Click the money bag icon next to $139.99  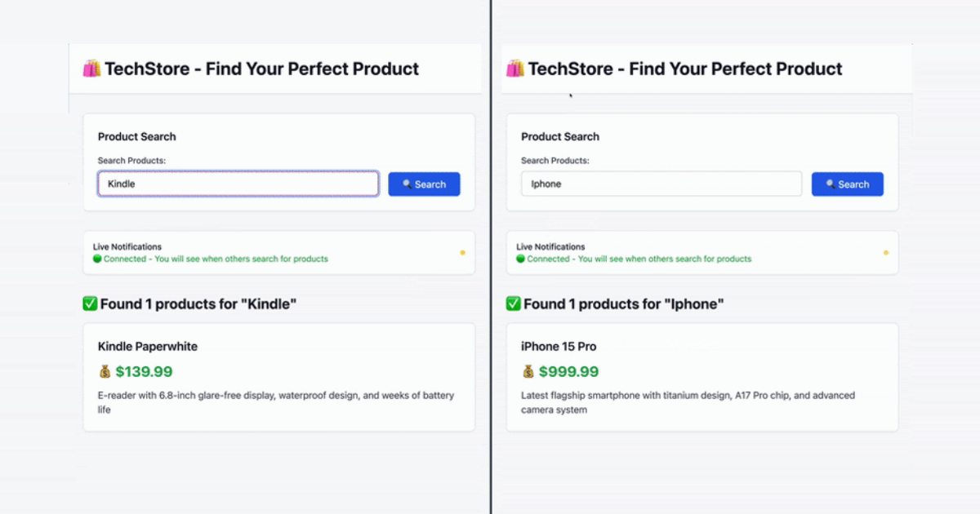point(104,371)
